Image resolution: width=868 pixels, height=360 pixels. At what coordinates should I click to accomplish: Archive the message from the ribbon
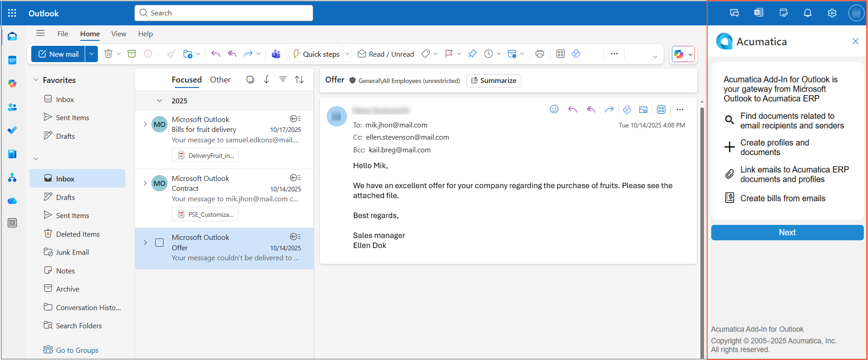[x=132, y=54]
